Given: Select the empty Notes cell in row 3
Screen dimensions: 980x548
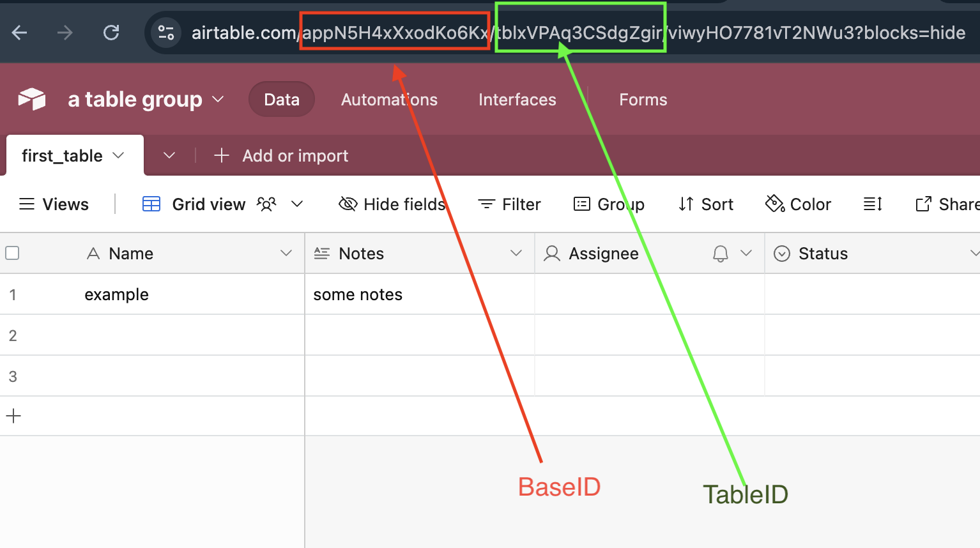Looking at the screenshot, I should pyautogui.click(x=420, y=376).
